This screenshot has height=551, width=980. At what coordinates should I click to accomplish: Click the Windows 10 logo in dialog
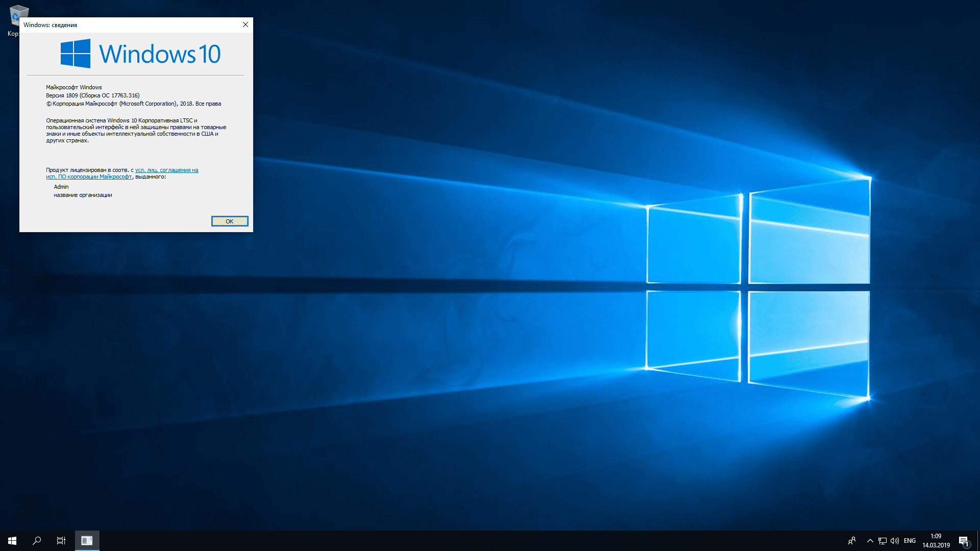[140, 54]
